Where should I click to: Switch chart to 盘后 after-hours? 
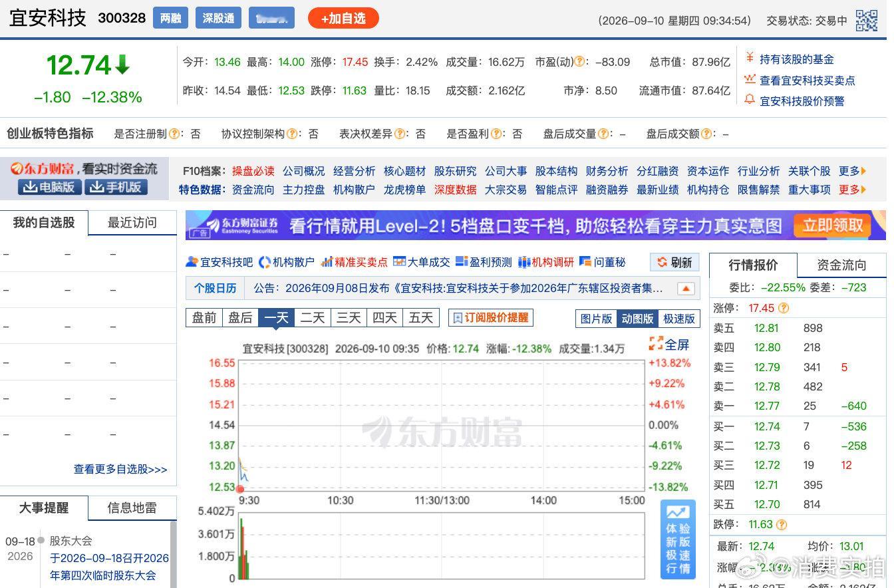click(x=240, y=318)
